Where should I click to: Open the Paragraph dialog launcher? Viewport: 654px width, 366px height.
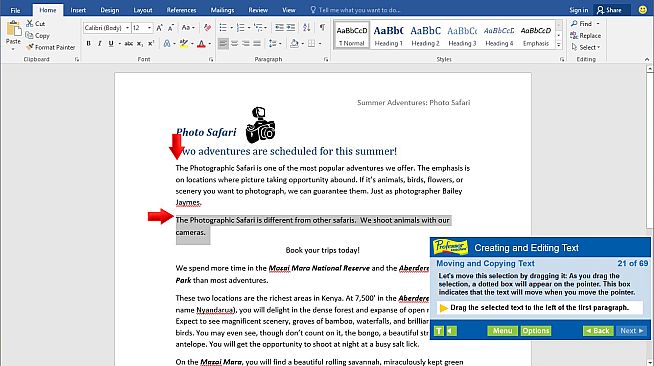click(326, 60)
